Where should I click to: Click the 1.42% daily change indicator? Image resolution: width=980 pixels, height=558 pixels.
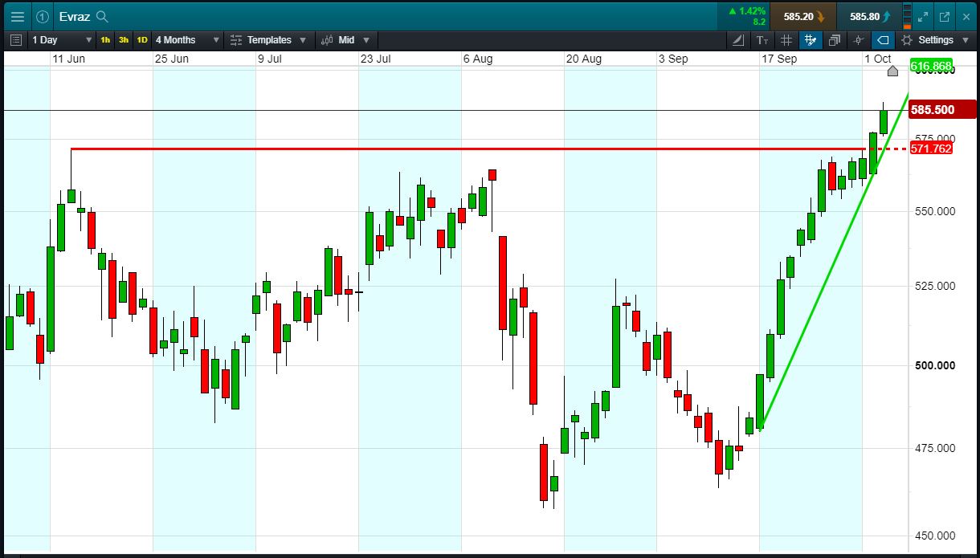coord(746,16)
